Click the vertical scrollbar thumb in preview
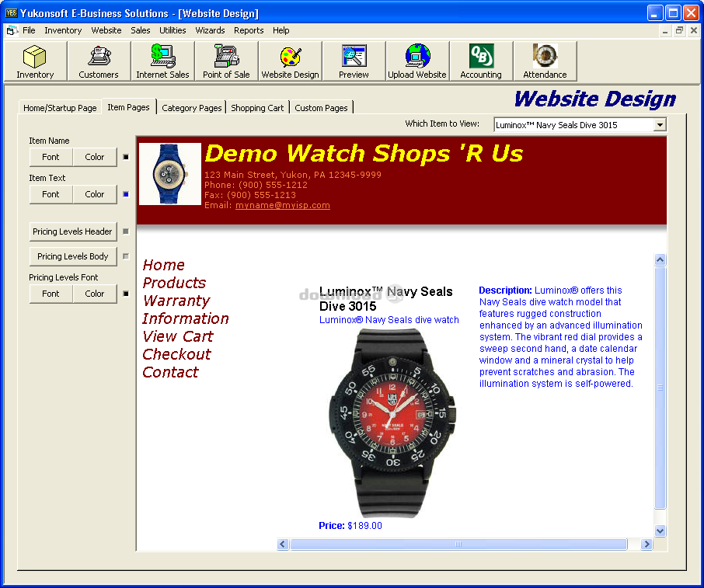 pyautogui.click(x=660, y=388)
